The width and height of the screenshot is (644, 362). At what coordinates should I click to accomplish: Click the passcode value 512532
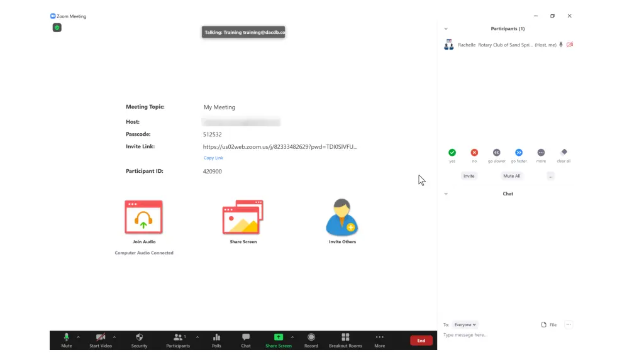(213, 134)
